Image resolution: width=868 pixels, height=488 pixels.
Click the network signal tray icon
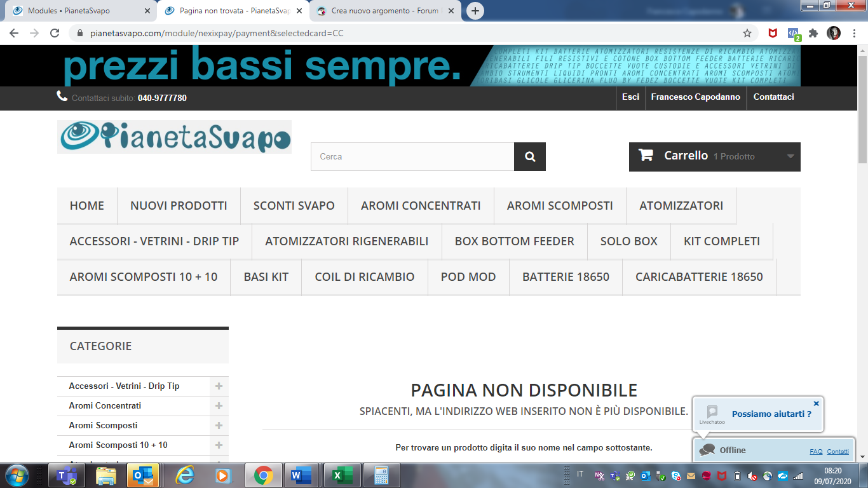(798, 475)
